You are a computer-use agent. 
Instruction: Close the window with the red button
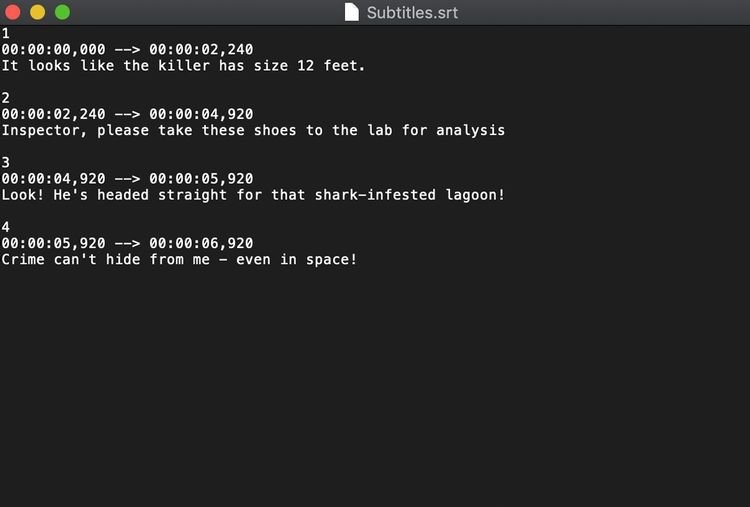pyautogui.click(x=12, y=12)
